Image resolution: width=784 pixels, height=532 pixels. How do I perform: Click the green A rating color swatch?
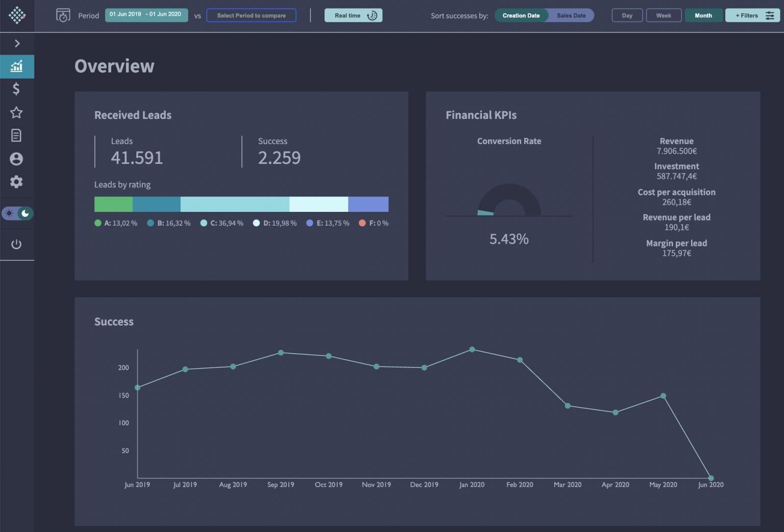(97, 223)
